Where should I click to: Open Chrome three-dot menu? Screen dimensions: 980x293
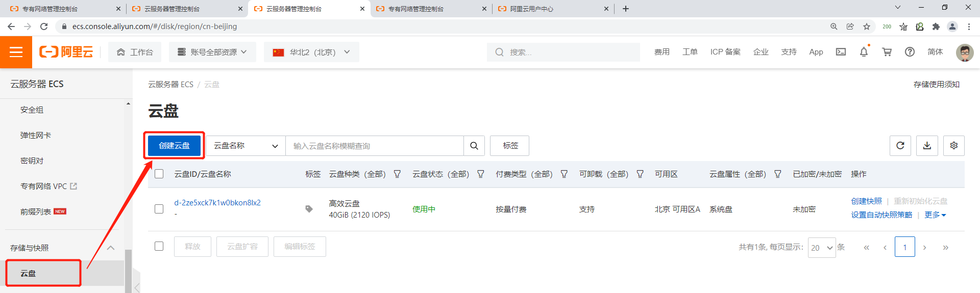click(969, 26)
